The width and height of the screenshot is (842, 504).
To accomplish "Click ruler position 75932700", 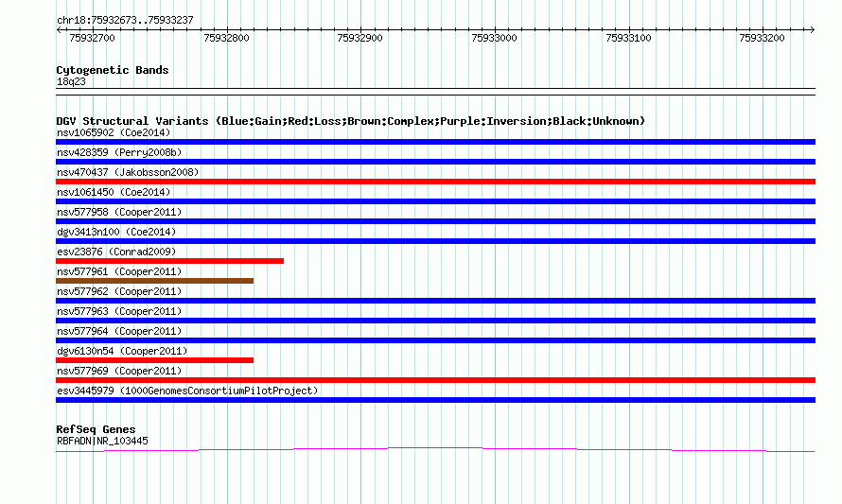I will click(x=93, y=38).
